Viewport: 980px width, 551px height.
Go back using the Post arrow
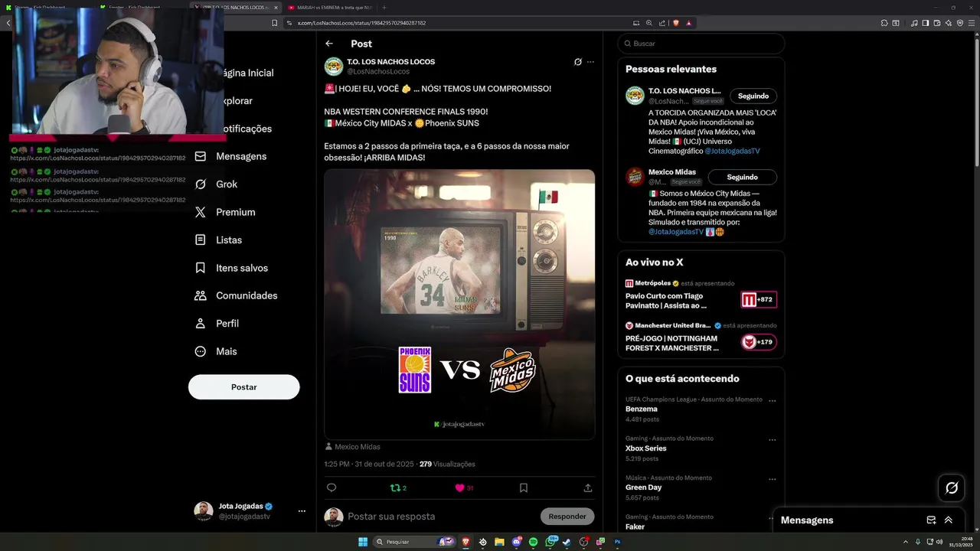point(329,44)
